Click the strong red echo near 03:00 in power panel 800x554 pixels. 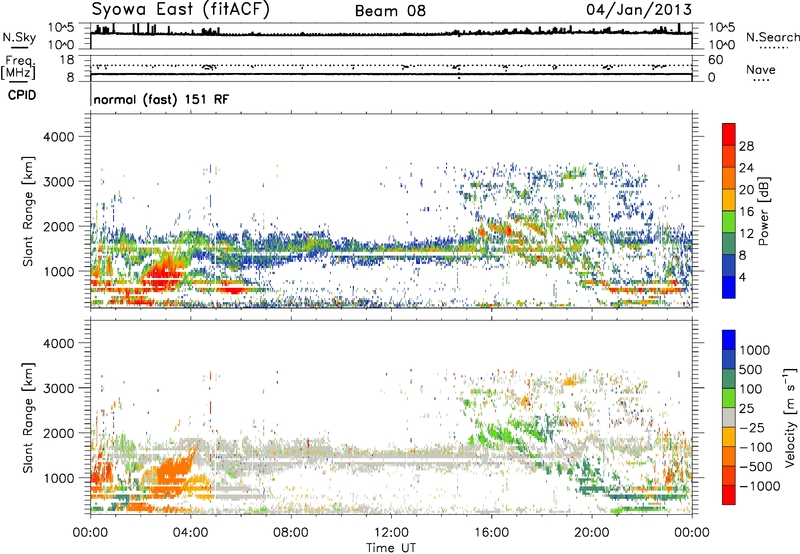point(162,275)
